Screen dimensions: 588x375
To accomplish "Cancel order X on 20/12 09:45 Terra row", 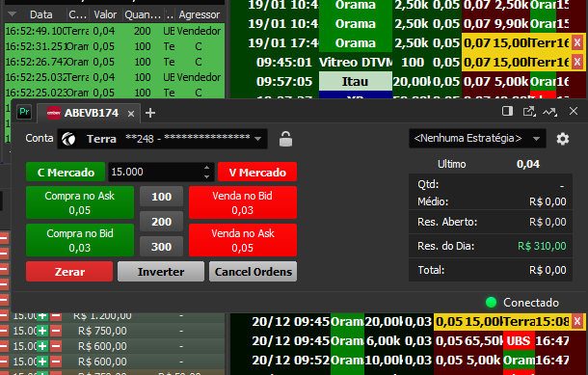I will [577, 321].
